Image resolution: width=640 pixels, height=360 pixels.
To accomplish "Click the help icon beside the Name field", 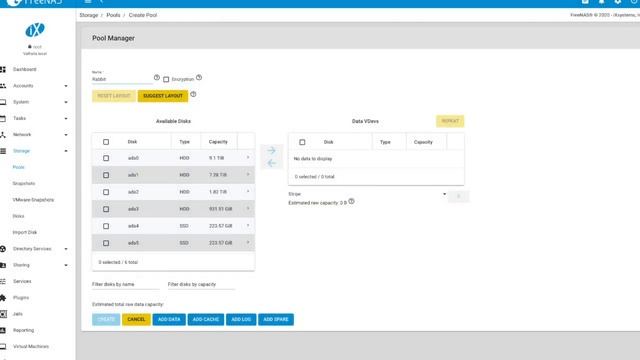I will pyautogui.click(x=157, y=78).
